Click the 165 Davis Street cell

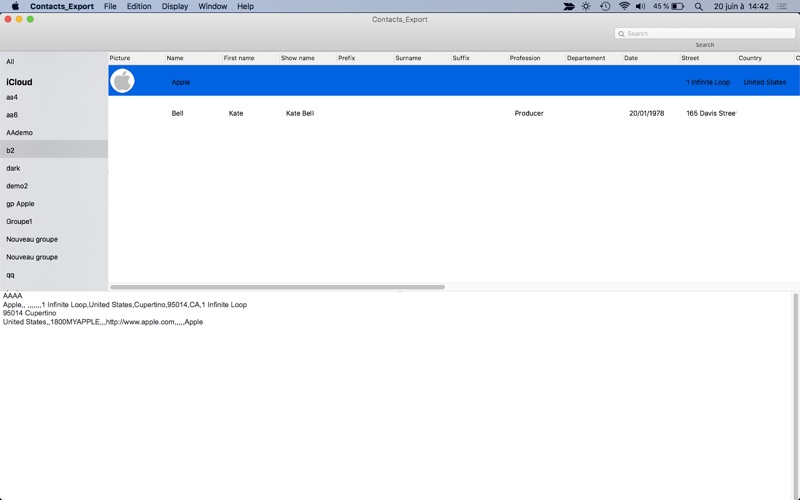(x=711, y=113)
